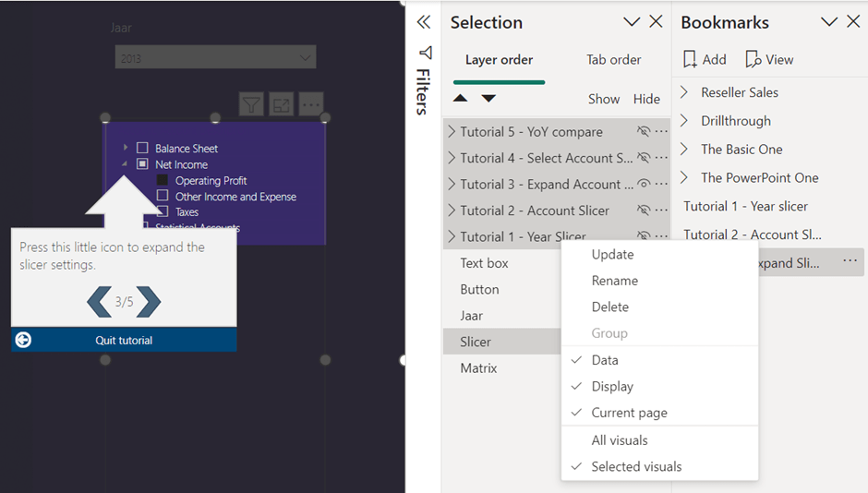This screenshot has width=868, height=493.
Task: Move layer up with the up triangle
Action: tap(460, 99)
